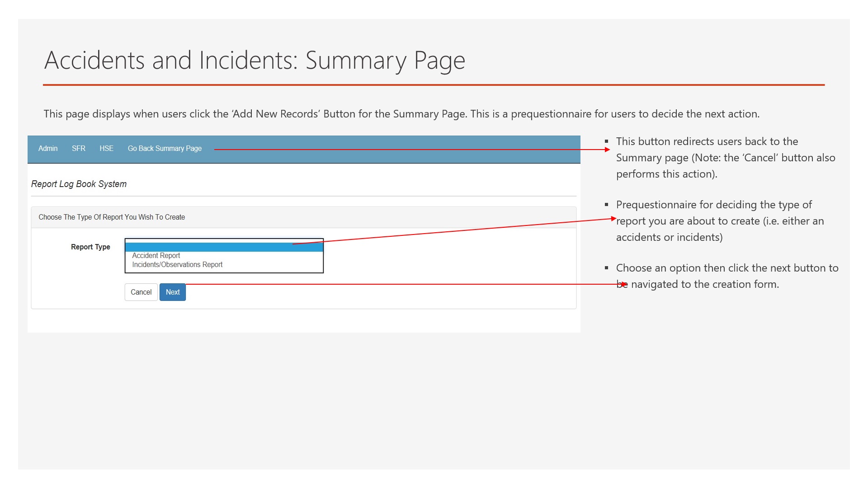Open the Admin menu in navbar

point(48,149)
